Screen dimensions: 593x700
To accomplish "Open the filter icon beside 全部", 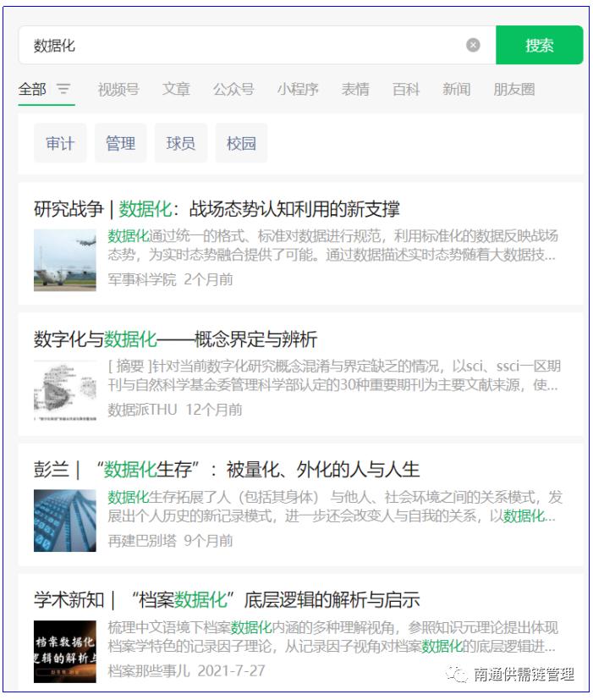I will tap(63, 89).
